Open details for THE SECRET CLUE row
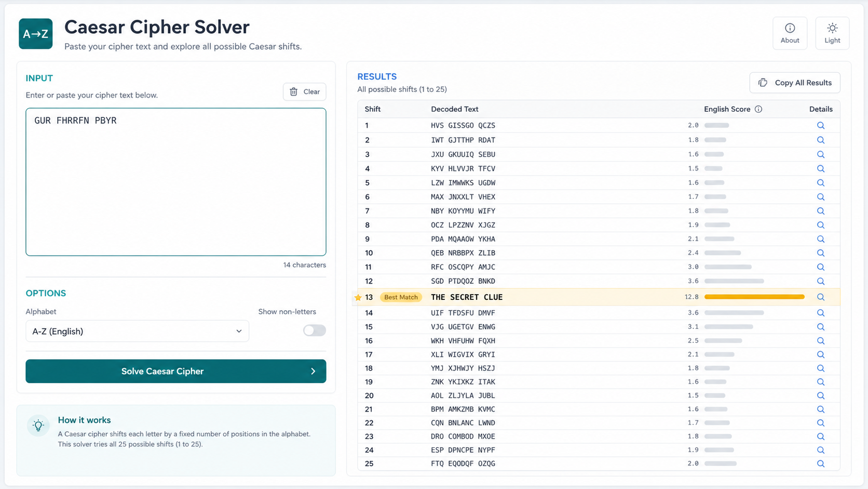 (x=821, y=297)
